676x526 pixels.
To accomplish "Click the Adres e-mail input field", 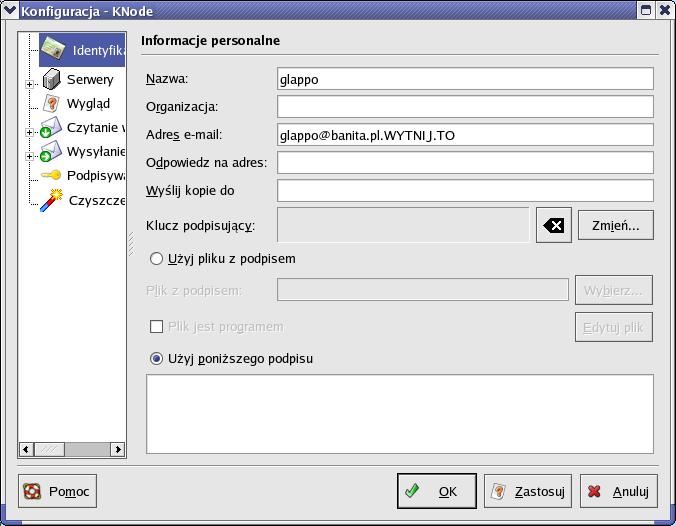I will (465, 134).
